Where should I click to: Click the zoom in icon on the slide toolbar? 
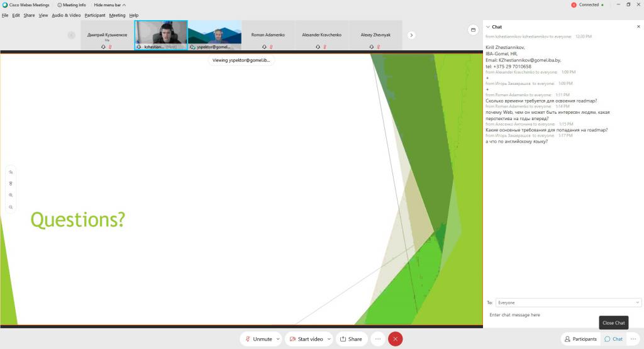click(11, 195)
